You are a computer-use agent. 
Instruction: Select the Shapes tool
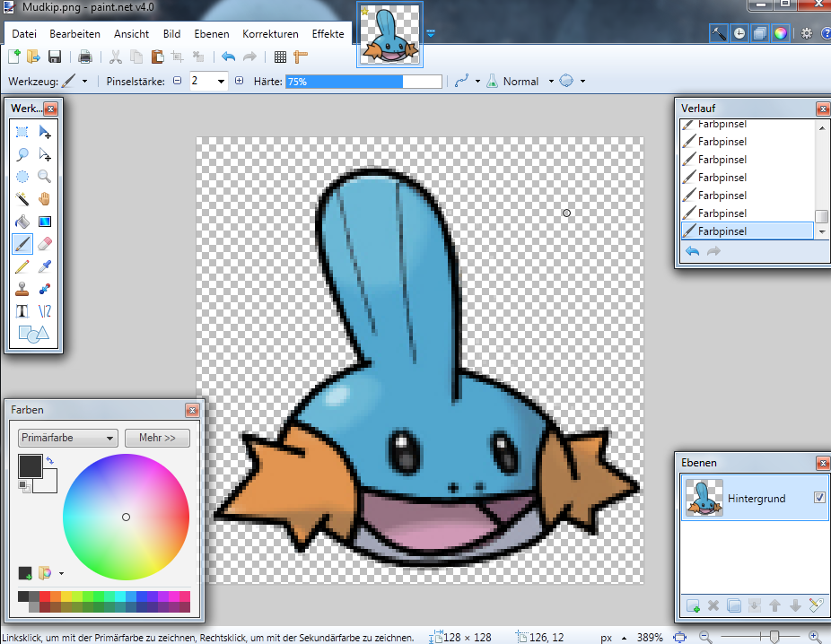pos(33,334)
